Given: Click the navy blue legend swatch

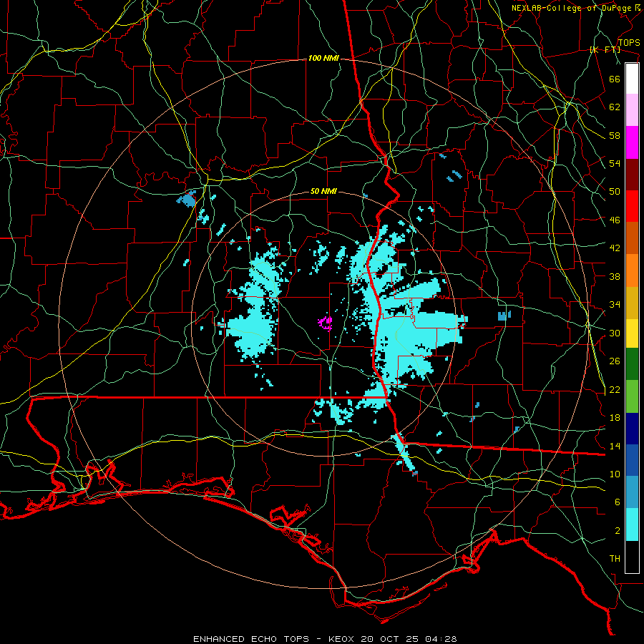Looking at the screenshot, I should [x=632, y=429].
